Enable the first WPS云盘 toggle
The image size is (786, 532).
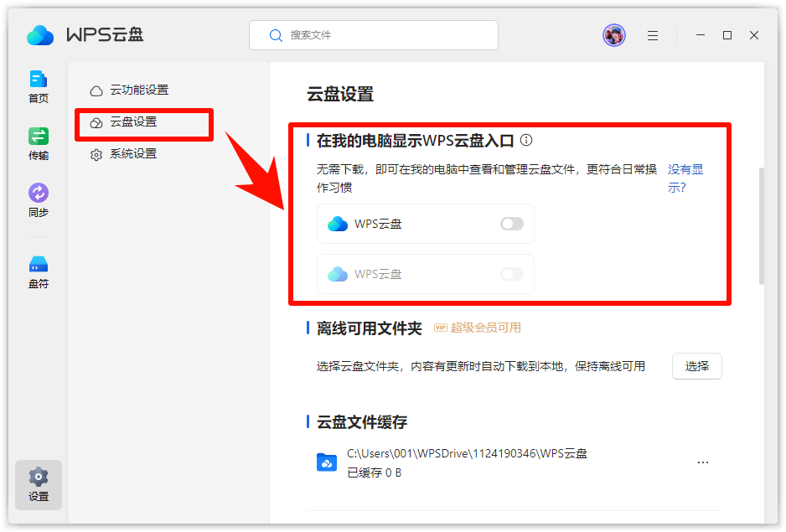click(x=511, y=223)
